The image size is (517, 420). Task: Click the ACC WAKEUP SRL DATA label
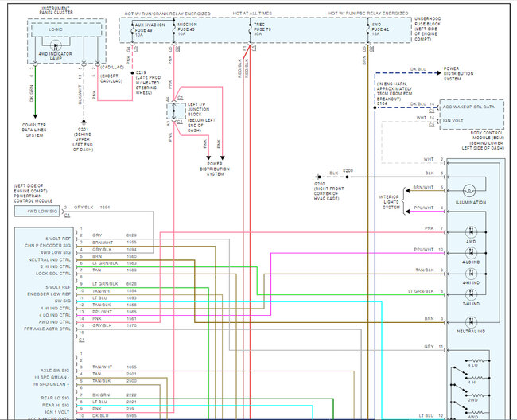(468, 107)
